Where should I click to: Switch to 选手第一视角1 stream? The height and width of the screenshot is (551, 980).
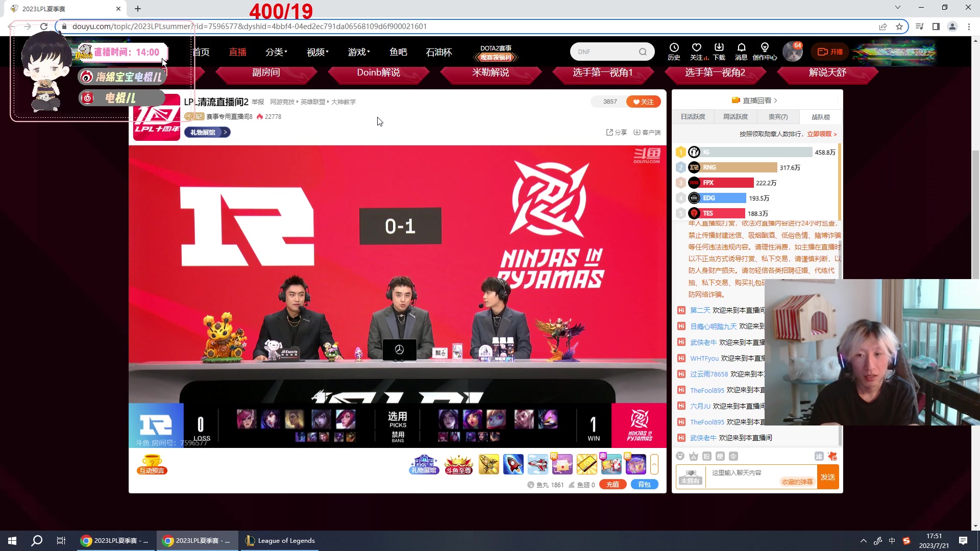point(603,72)
